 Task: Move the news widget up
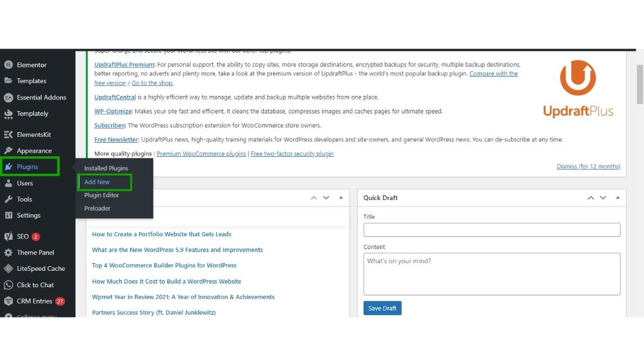click(x=314, y=198)
